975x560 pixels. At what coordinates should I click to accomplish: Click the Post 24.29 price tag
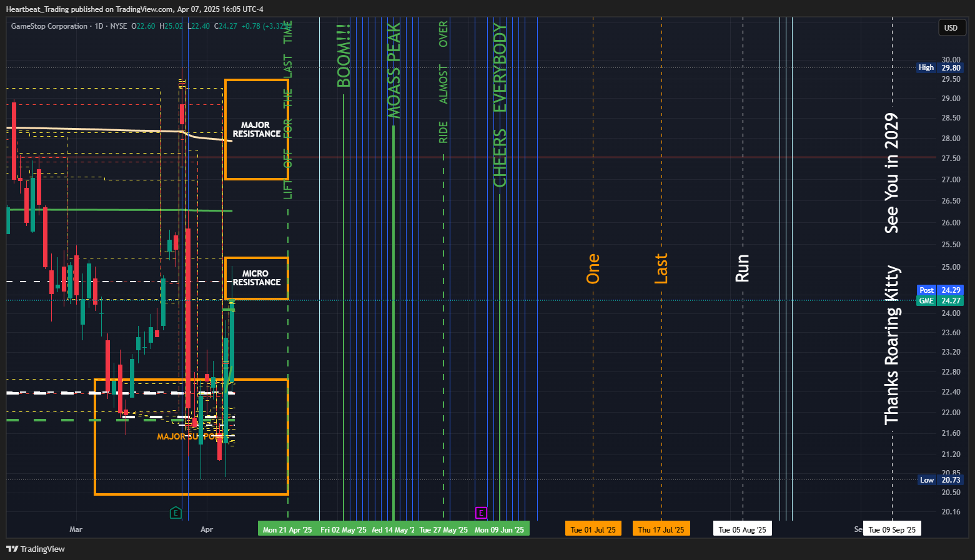tap(939, 290)
